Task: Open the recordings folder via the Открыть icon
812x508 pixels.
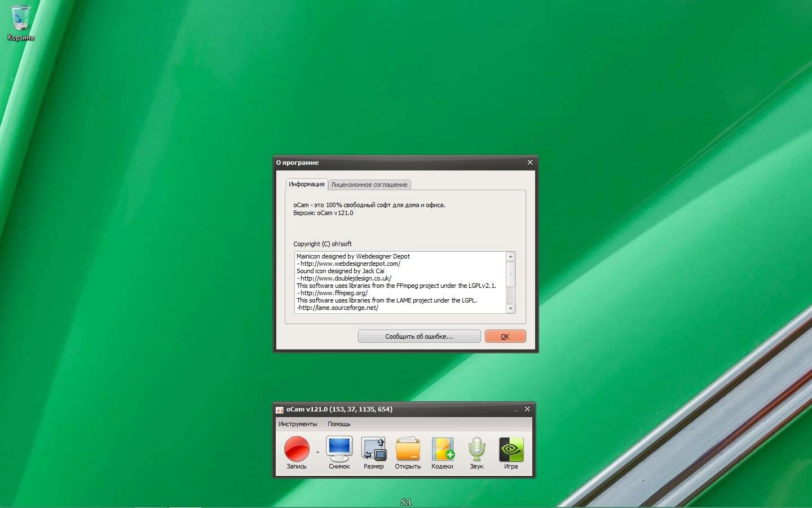Action: tap(408, 453)
